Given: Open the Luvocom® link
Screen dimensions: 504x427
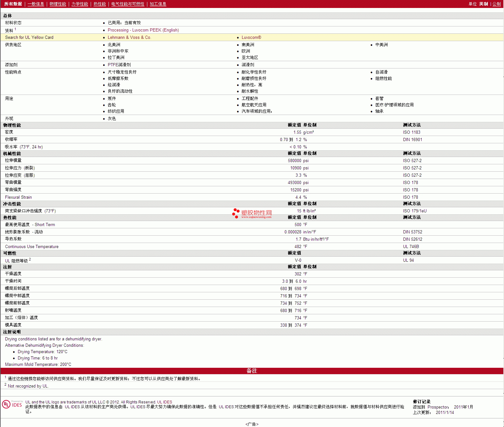Looking at the screenshot, I should point(251,37).
